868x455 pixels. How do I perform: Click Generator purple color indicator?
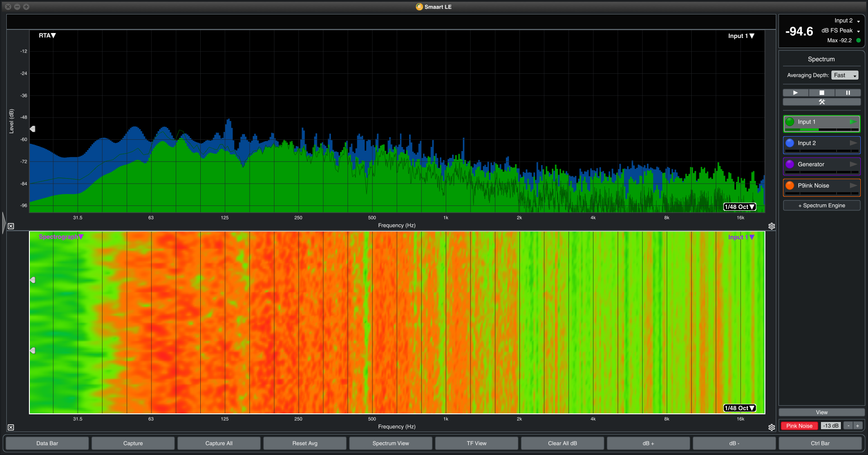click(x=790, y=164)
